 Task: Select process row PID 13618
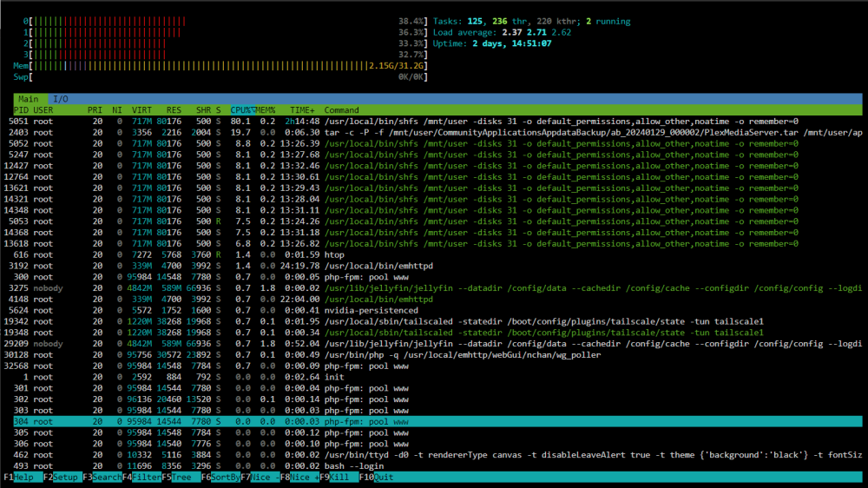434,243
